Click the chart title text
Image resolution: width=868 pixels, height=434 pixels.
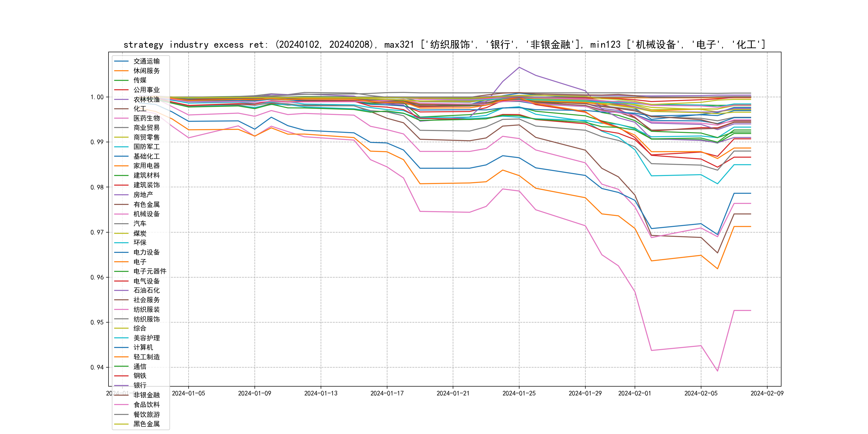point(444,44)
